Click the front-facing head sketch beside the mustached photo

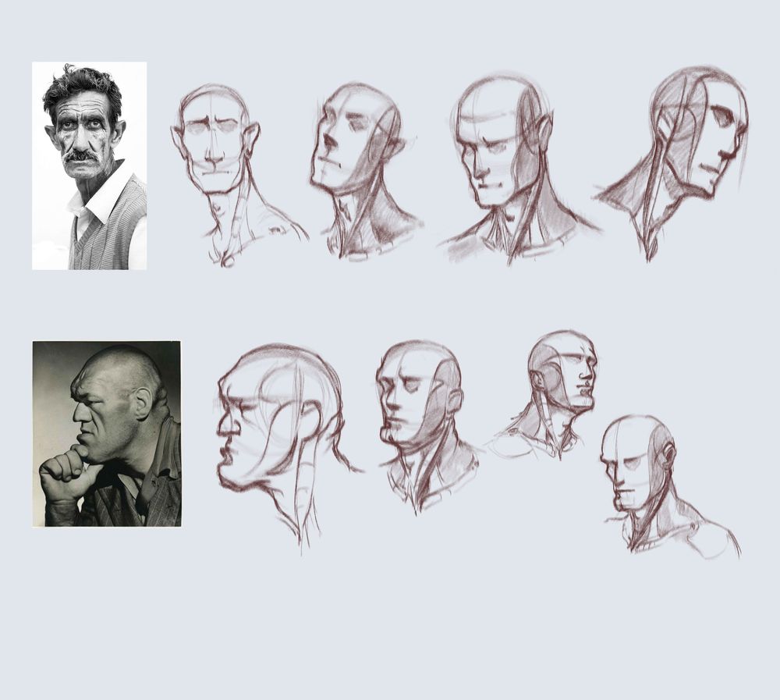(238, 176)
